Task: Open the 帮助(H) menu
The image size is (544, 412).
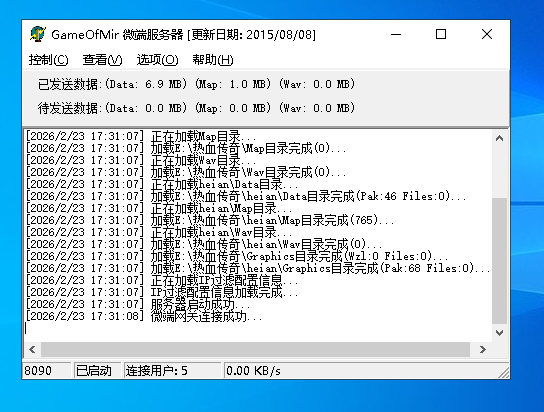Action: tap(213, 60)
